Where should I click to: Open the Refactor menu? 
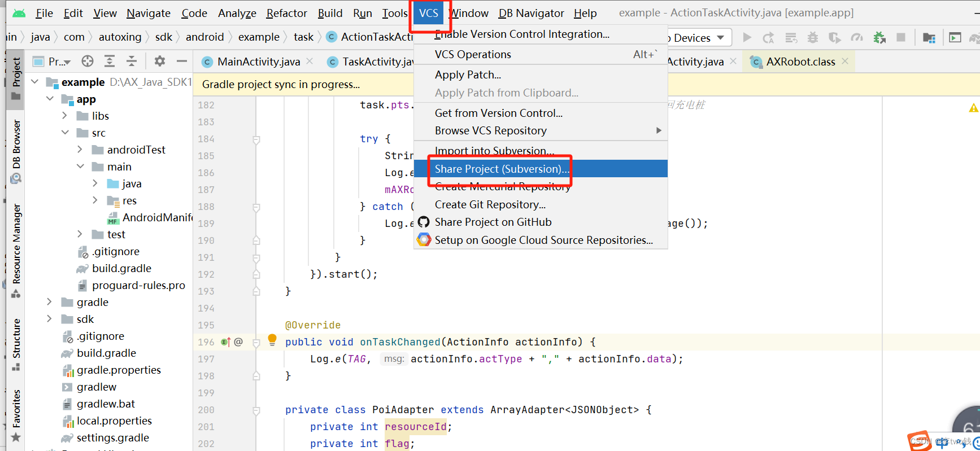point(286,13)
